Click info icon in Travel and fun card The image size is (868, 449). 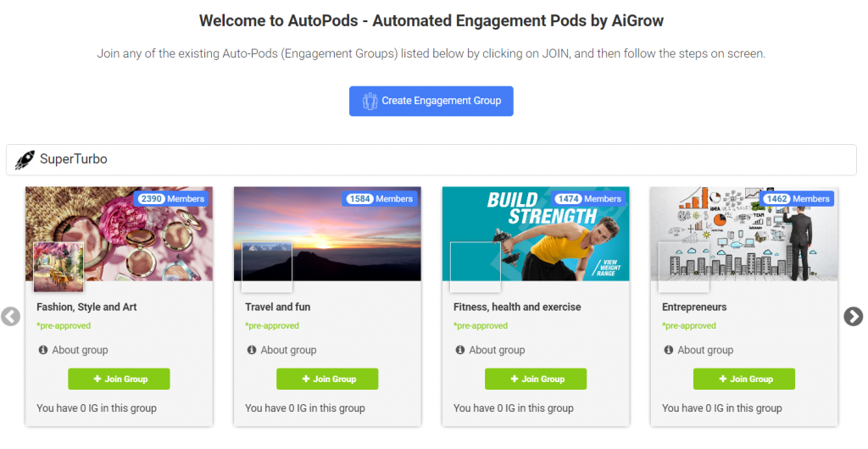click(252, 350)
